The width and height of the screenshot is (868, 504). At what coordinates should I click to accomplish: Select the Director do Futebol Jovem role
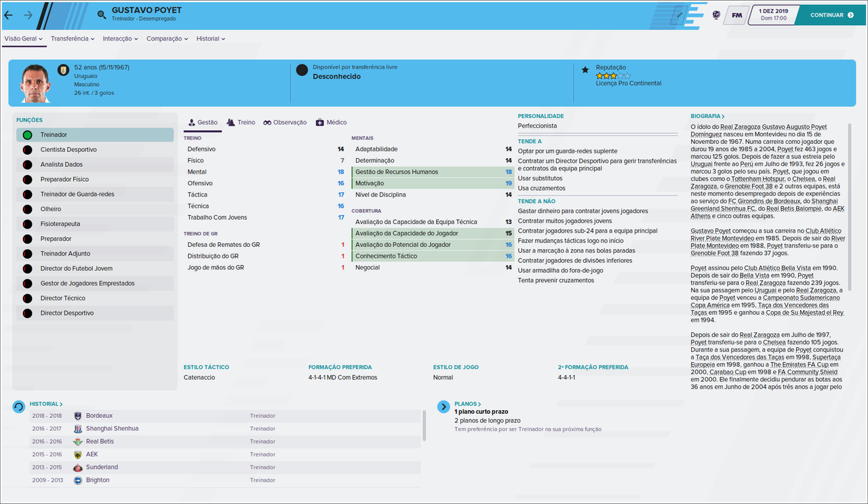(95, 269)
